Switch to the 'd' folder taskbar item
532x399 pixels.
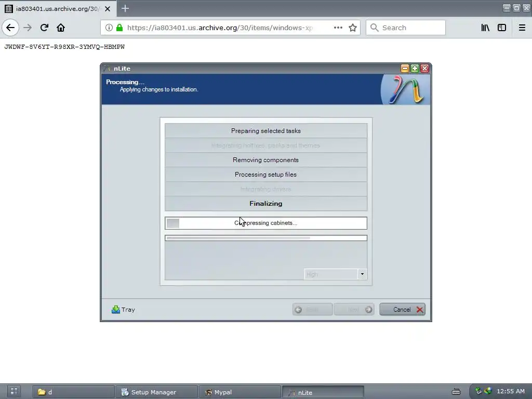point(74,392)
